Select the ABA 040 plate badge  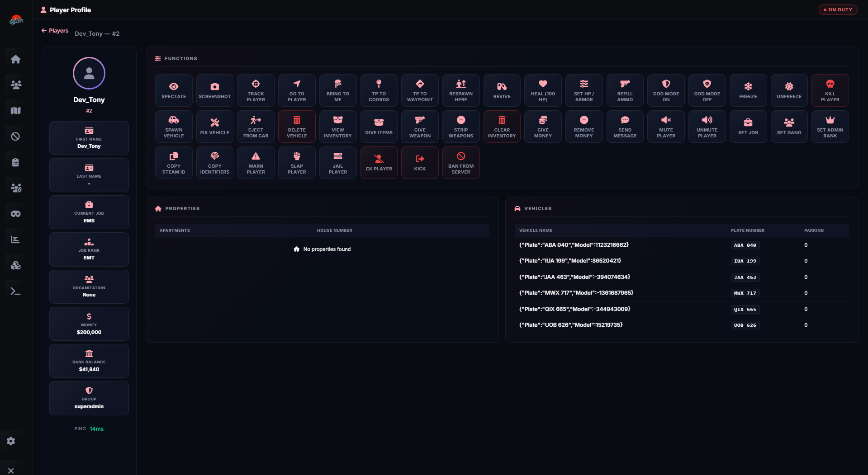745,245
